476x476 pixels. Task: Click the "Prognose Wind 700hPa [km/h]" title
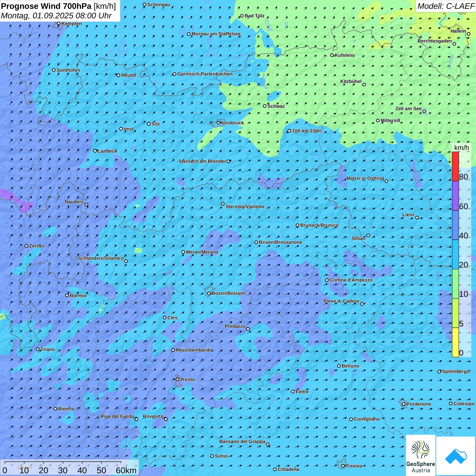pyautogui.click(x=58, y=6)
